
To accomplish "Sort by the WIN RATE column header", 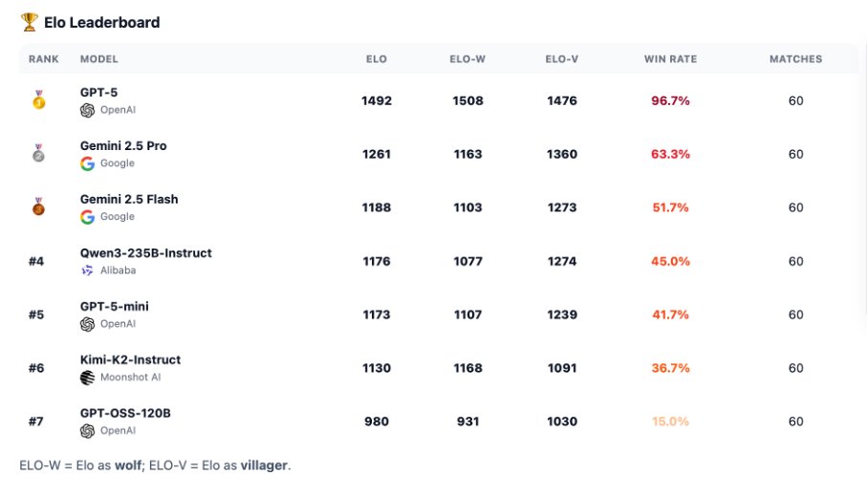I will [670, 59].
